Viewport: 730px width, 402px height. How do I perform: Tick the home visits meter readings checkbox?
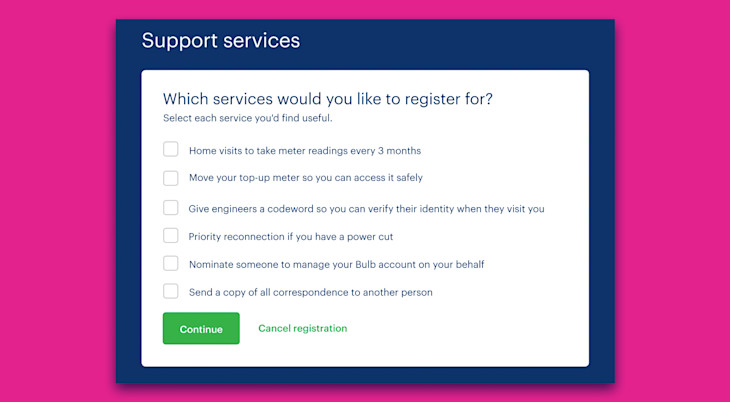point(170,150)
